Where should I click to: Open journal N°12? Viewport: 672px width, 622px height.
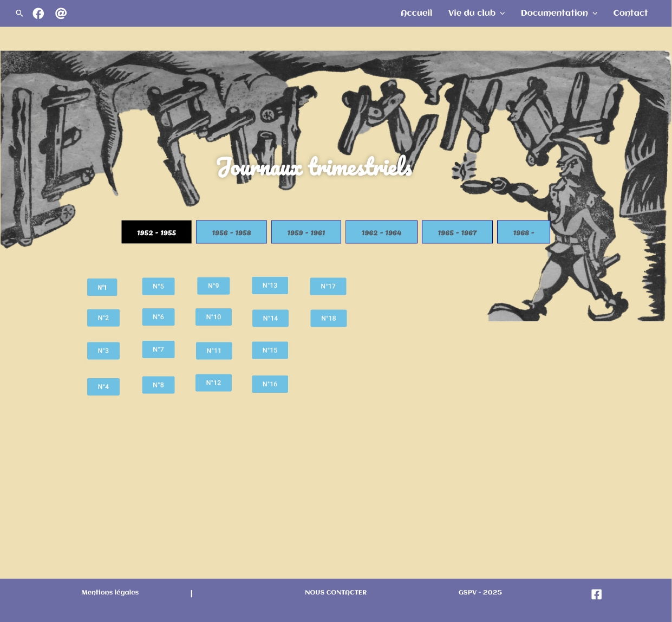coord(213,383)
